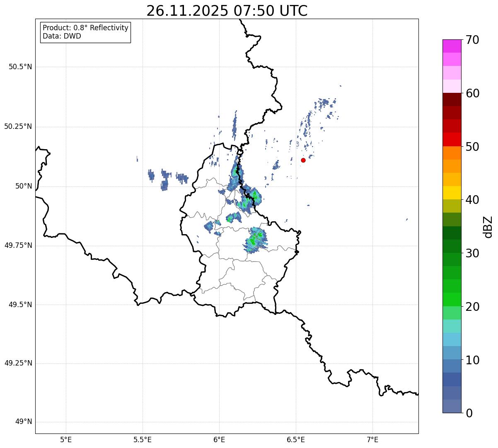
Task: Click colorbar tick label 60
Action: [473, 93]
